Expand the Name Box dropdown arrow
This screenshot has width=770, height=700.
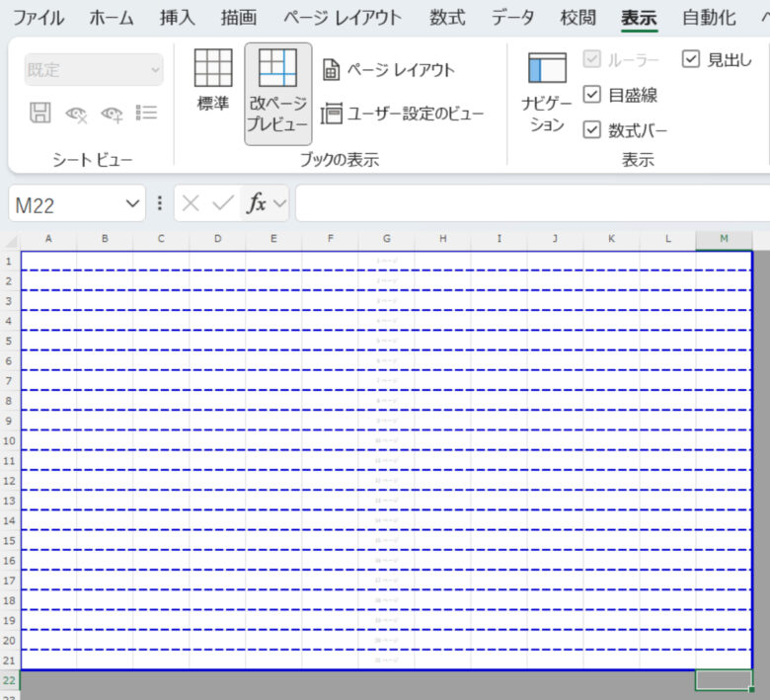point(132,202)
